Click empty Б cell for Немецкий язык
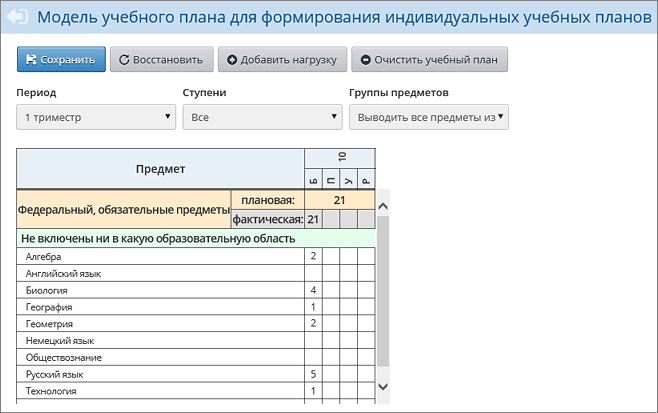Viewport: 658px width, 413px height. coord(313,340)
